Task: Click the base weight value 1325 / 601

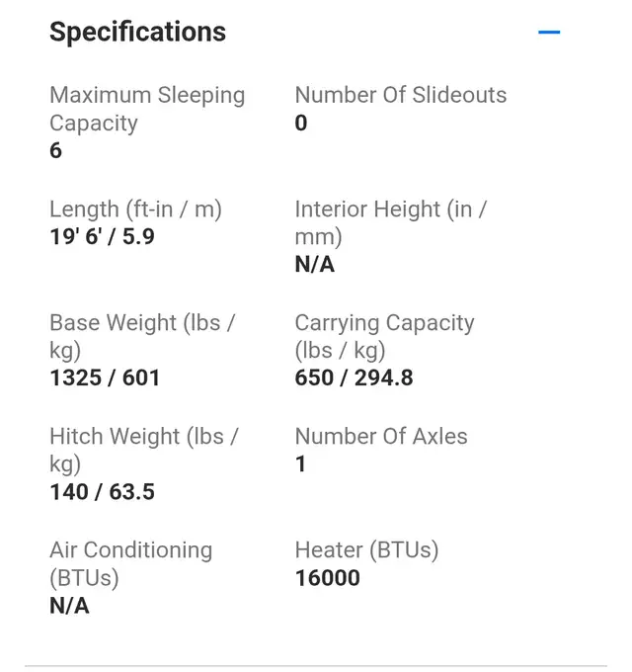Action: [x=105, y=378]
